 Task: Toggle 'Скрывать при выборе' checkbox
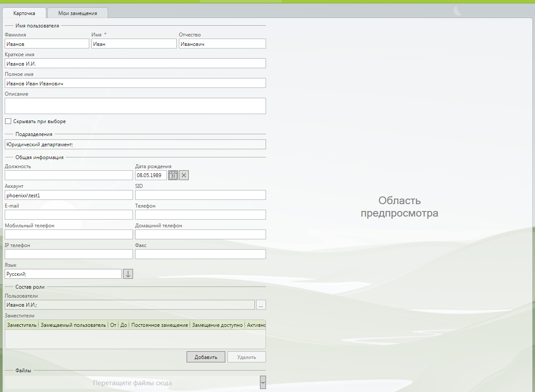pos(8,121)
